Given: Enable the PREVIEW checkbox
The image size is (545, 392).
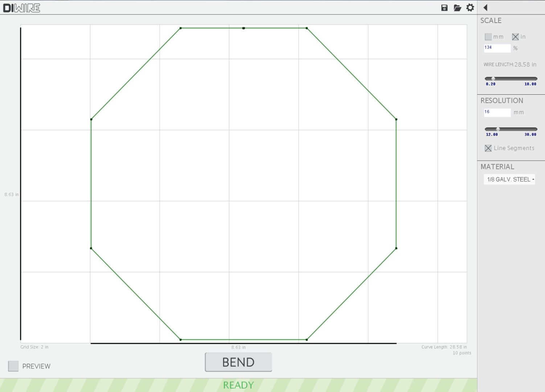Looking at the screenshot, I should pos(13,366).
